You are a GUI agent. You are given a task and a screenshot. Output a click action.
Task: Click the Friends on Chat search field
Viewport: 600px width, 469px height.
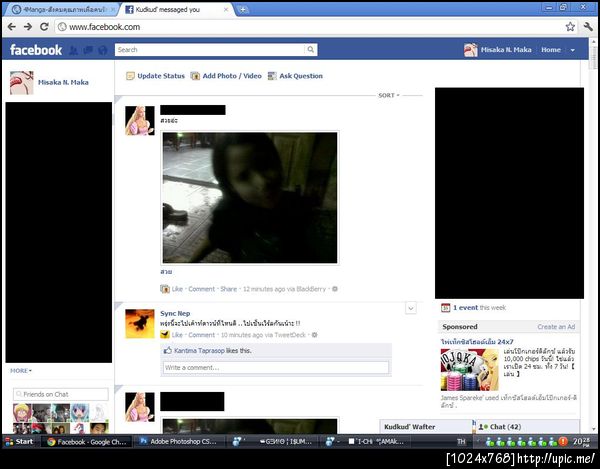coord(61,394)
